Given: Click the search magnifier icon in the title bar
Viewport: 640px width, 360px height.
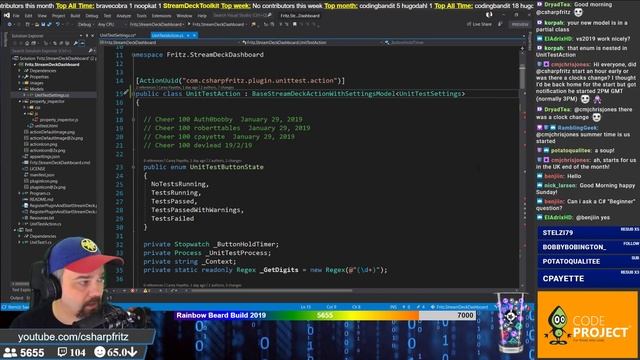Looking at the screenshot, I should coord(269,16).
